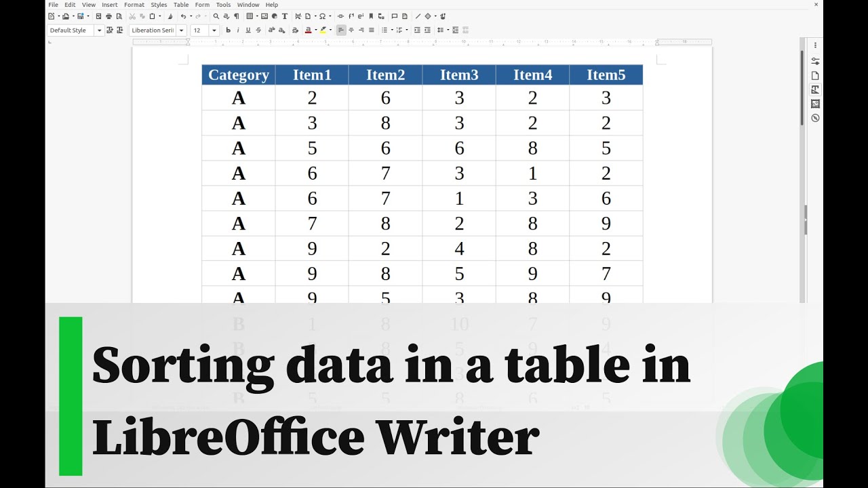The height and width of the screenshot is (488, 868).
Task: Toggle Justified alignment
Action: (372, 30)
